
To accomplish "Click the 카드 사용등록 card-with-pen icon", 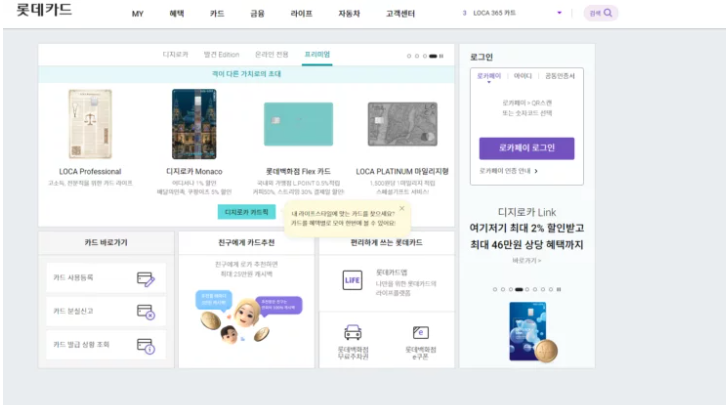I will (x=146, y=279).
